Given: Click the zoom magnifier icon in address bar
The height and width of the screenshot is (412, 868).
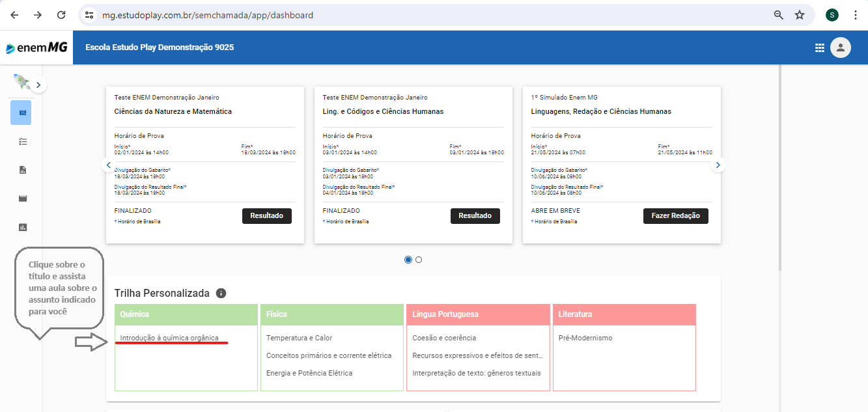Looking at the screenshot, I should click(778, 15).
